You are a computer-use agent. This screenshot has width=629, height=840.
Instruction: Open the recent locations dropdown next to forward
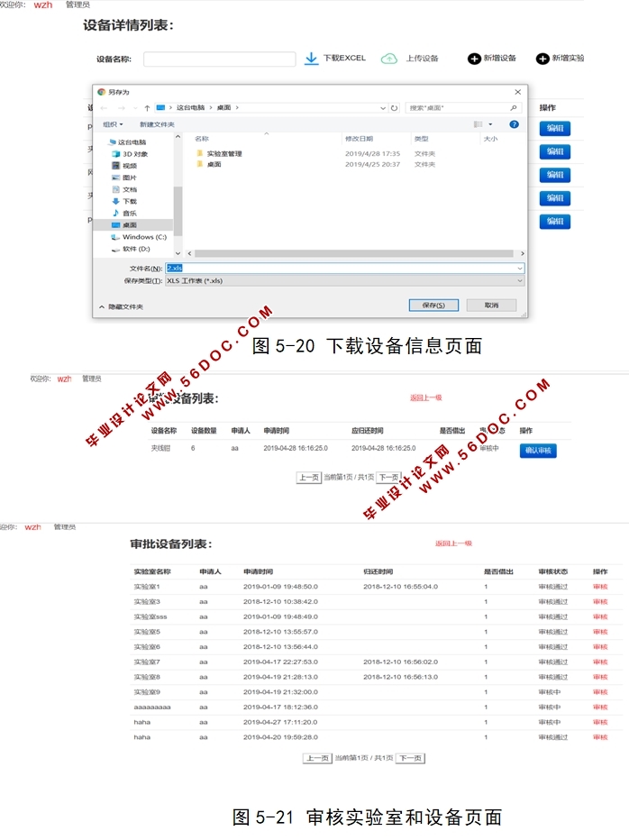pos(135,108)
